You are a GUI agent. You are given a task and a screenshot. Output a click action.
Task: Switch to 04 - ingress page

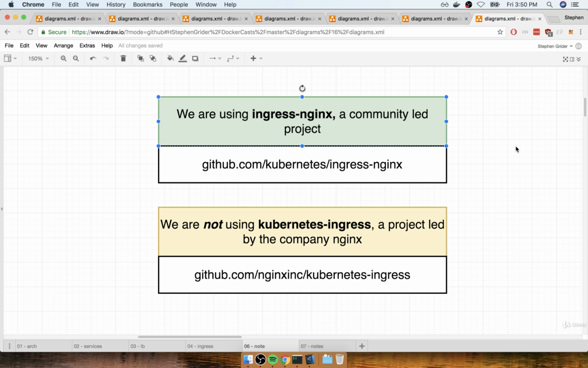point(214,346)
